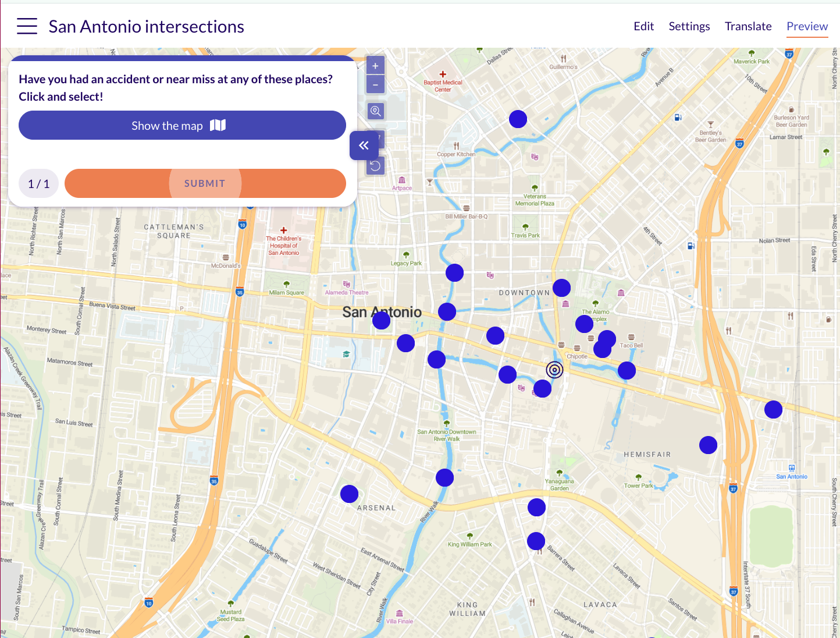Select the blue marker beside Legacy Park
The image size is (840, 638).
[x=454, y=272]
